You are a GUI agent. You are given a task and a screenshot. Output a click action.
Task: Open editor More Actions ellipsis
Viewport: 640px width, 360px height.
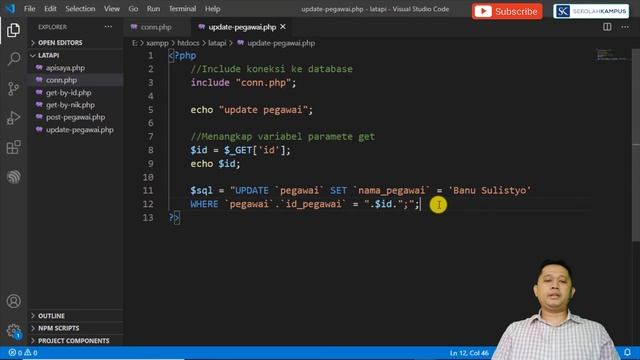(625, 27)
